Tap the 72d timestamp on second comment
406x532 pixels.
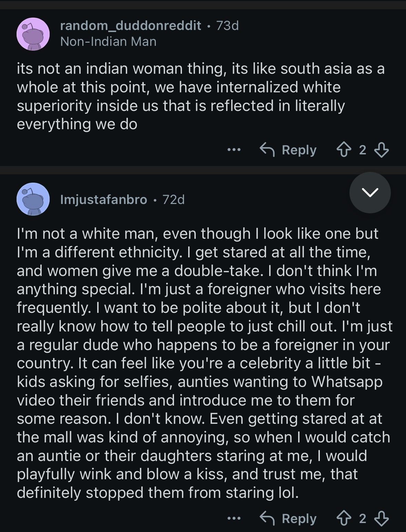pyautogui.click(x=174, y=199)
